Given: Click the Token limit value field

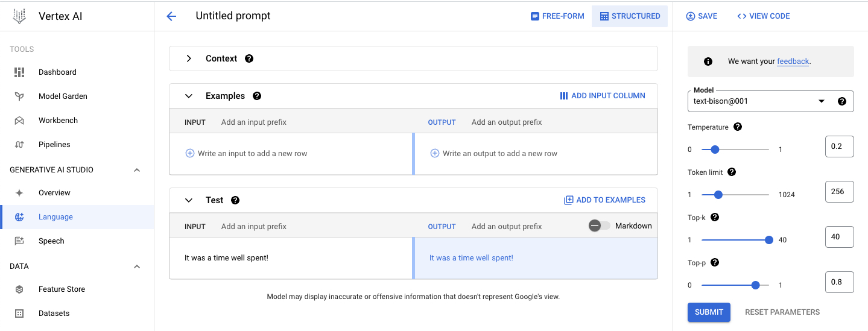Looking at the screenshot, I should [x=839, y=192].
